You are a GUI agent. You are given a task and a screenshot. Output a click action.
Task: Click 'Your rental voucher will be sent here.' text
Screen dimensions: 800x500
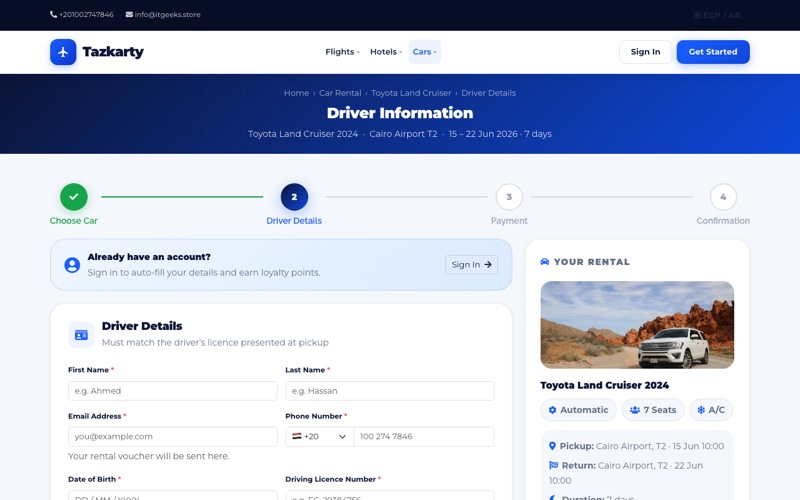click(x=148, y=456)
